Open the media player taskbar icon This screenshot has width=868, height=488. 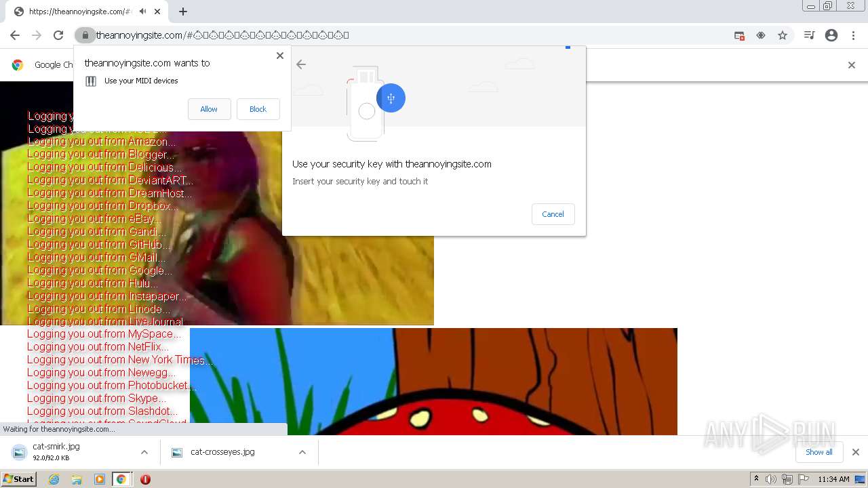(x=99, y=479)
